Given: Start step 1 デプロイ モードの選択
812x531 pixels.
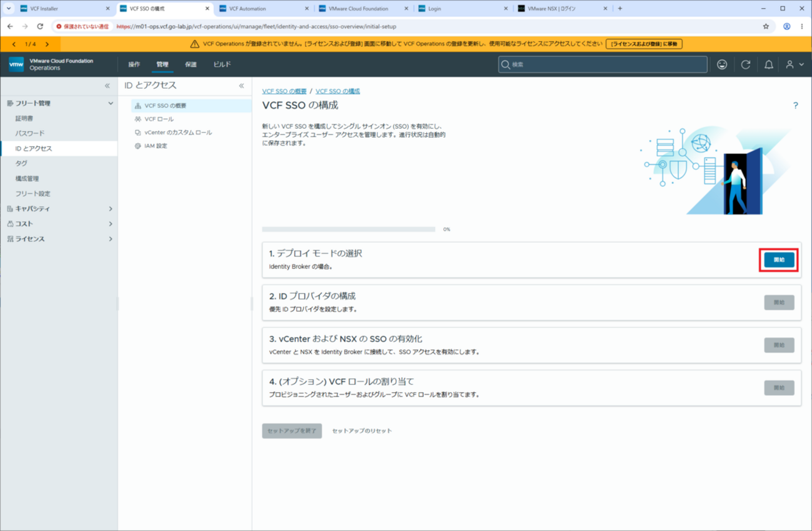Looking at the screenshot, I should pos(779,260).
